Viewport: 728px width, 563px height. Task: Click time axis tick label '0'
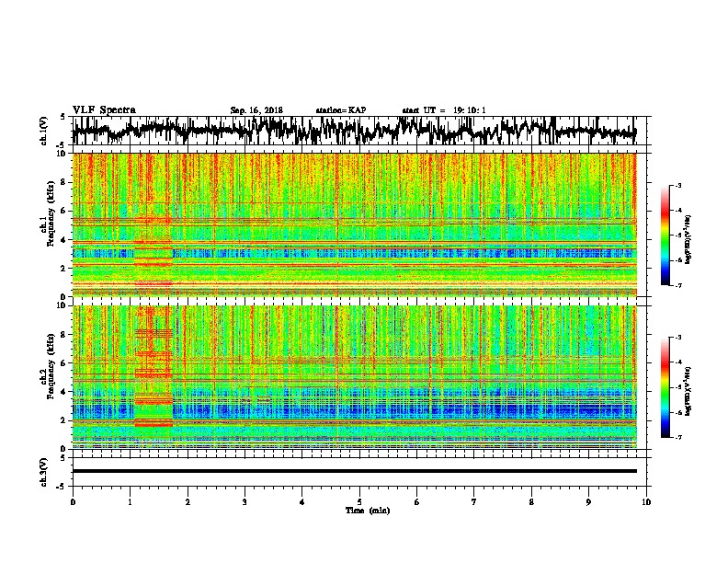(73, 501)
